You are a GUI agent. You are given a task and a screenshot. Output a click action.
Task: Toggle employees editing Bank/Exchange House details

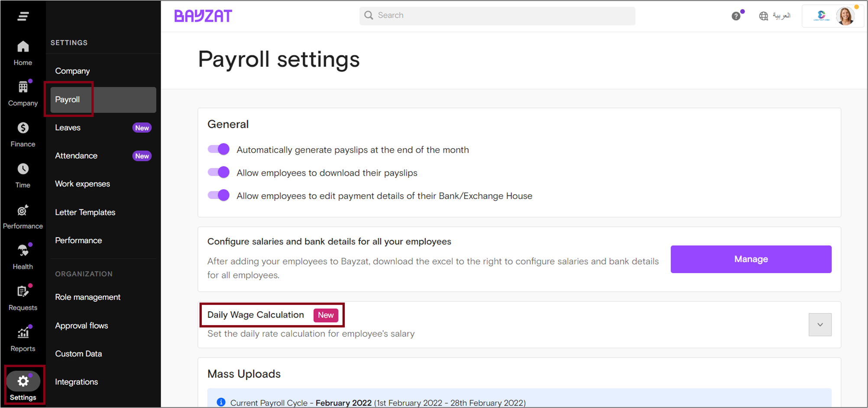pyautogui.click(x=219, y=196)
